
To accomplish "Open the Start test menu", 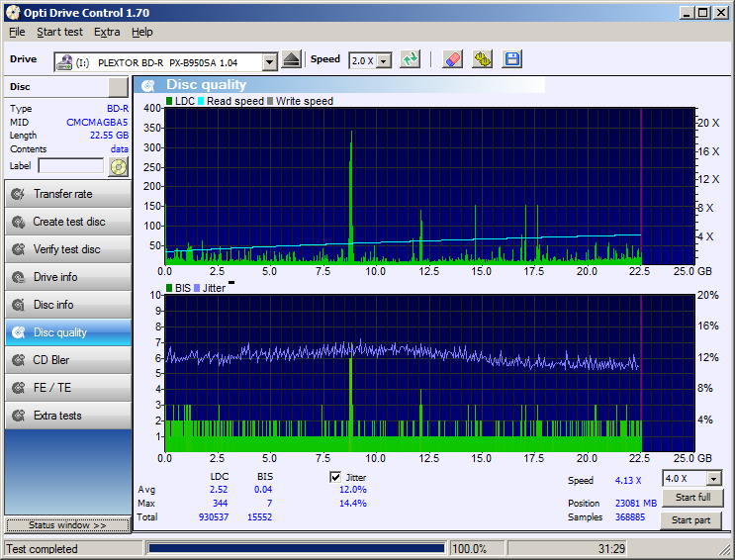I will pos(59,32).
